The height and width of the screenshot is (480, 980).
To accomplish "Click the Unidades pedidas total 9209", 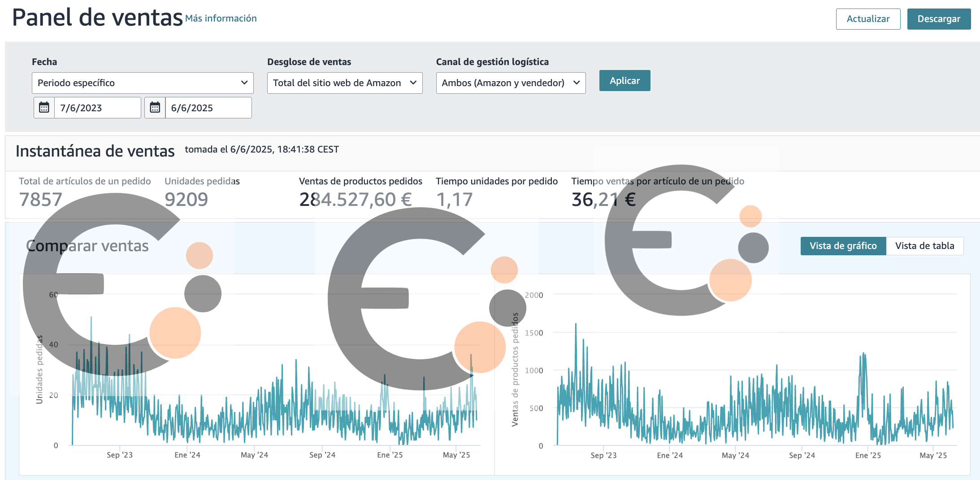I will [186, 200].
